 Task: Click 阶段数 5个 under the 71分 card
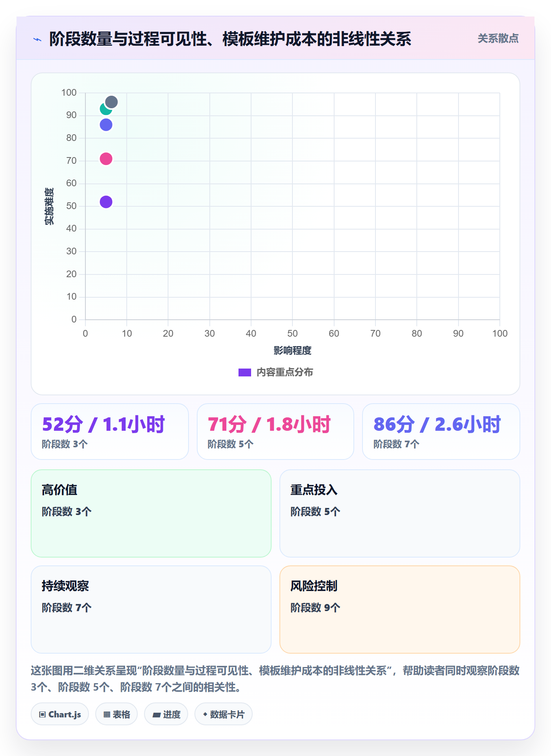(231, 444)
